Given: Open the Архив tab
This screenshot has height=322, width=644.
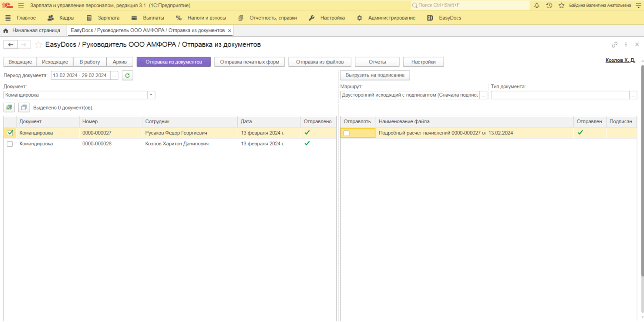Looking at the screenshot, I should click(120, 62).
